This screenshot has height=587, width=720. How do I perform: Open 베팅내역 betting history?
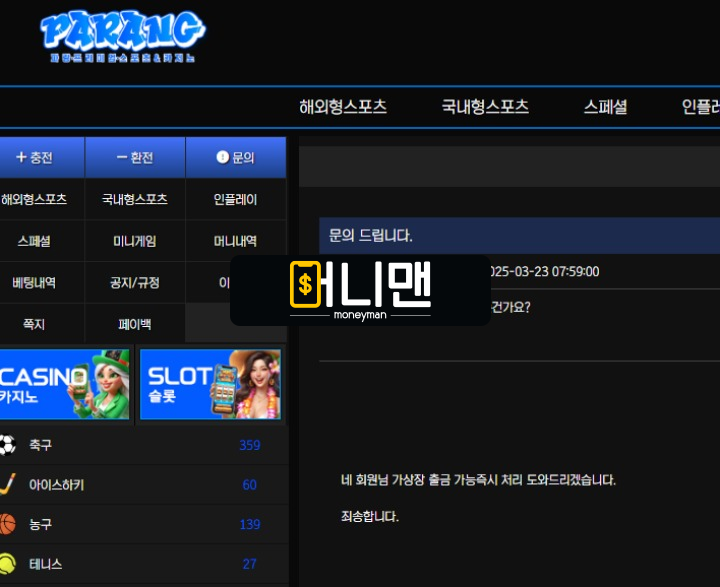[34, 283]
